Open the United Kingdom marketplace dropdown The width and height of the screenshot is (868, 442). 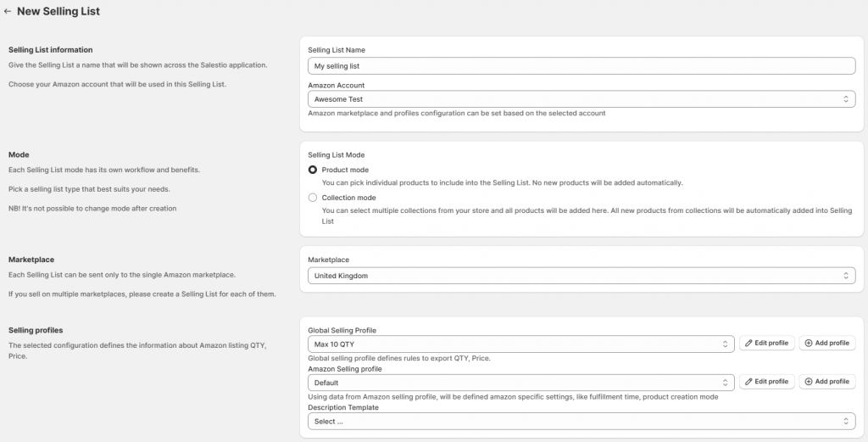(581, 275)
